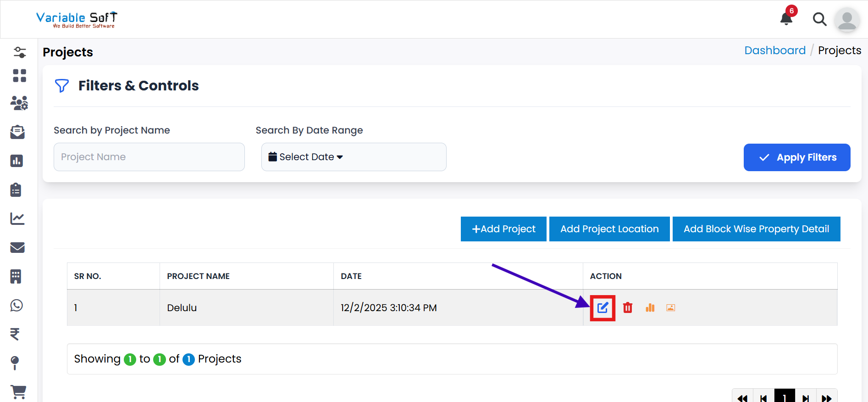Click the image icon in Action column
This screenshot has height=402, width=868.
click(670, 308)
